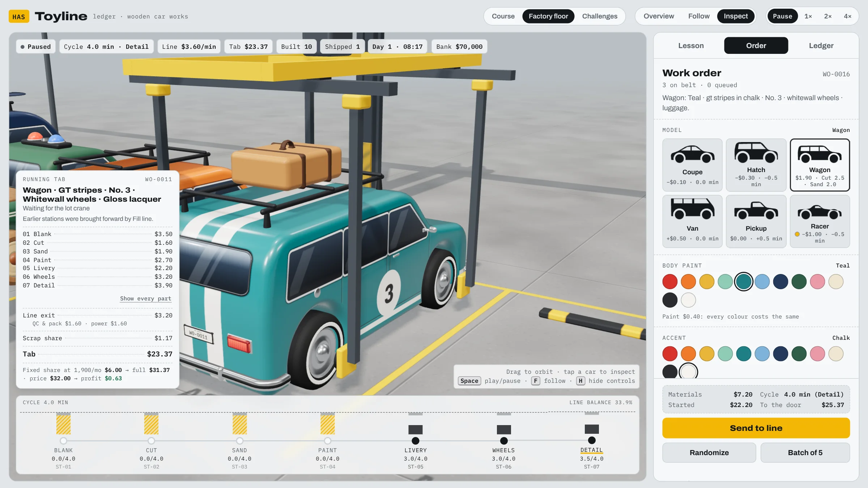Screen dimensions: 868x488
Task: Click the 07 Detail cost row
Action: pos(98,285)
